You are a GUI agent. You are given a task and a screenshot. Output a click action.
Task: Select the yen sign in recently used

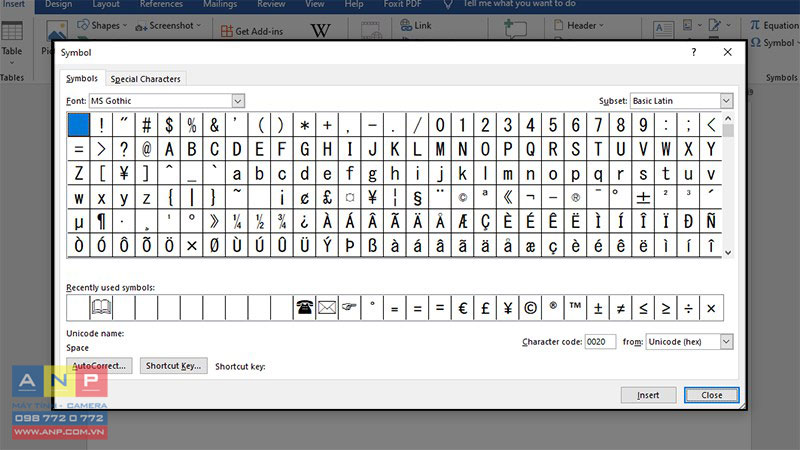[x=508, y=308]
